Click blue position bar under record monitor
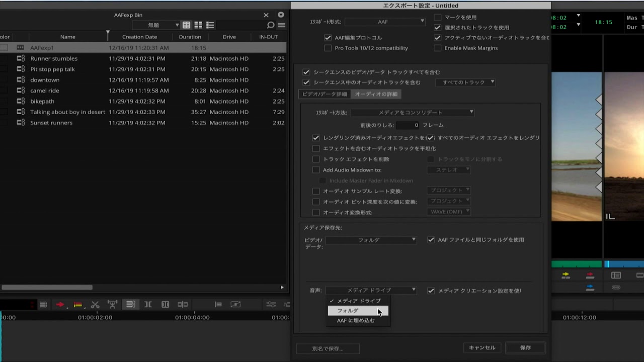 [624, 264]
